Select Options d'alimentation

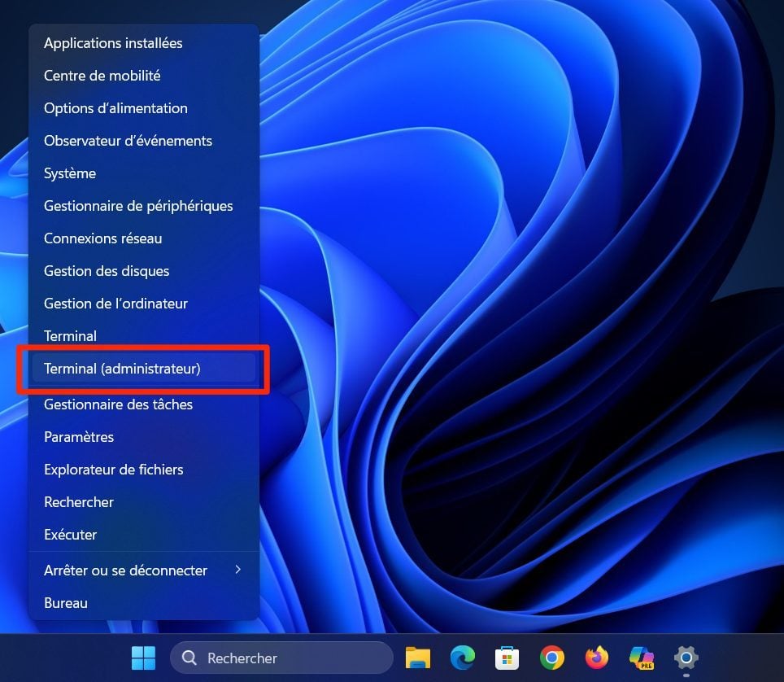coord(144,108)
